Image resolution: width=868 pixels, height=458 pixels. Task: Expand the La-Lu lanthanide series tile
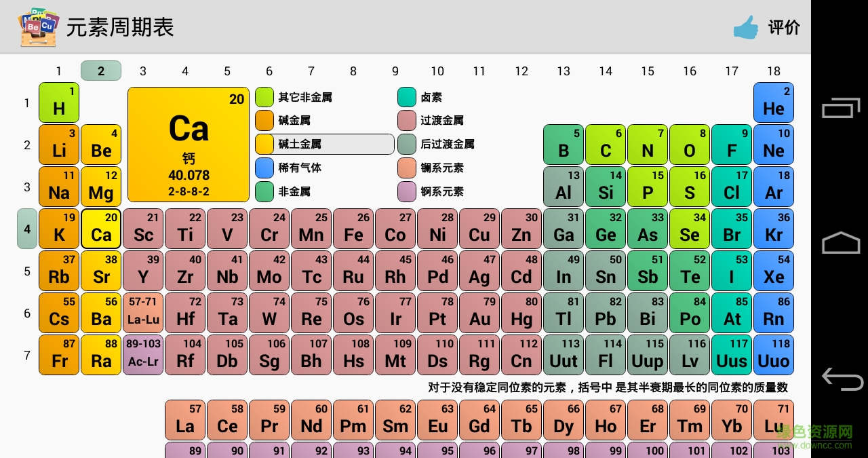[x=143, y=313]
